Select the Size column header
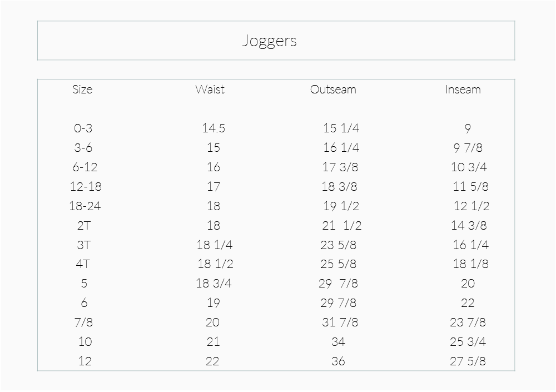 pos(82,90)
